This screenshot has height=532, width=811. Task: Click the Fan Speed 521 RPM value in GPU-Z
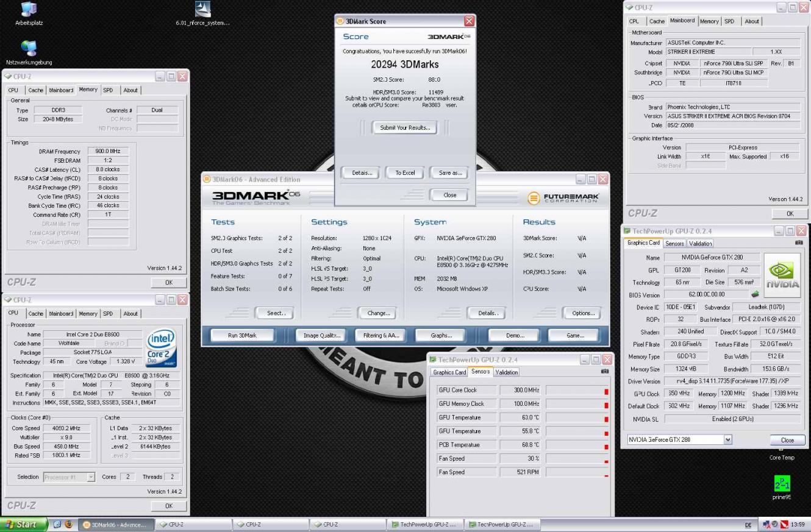(x=520, y=472)
